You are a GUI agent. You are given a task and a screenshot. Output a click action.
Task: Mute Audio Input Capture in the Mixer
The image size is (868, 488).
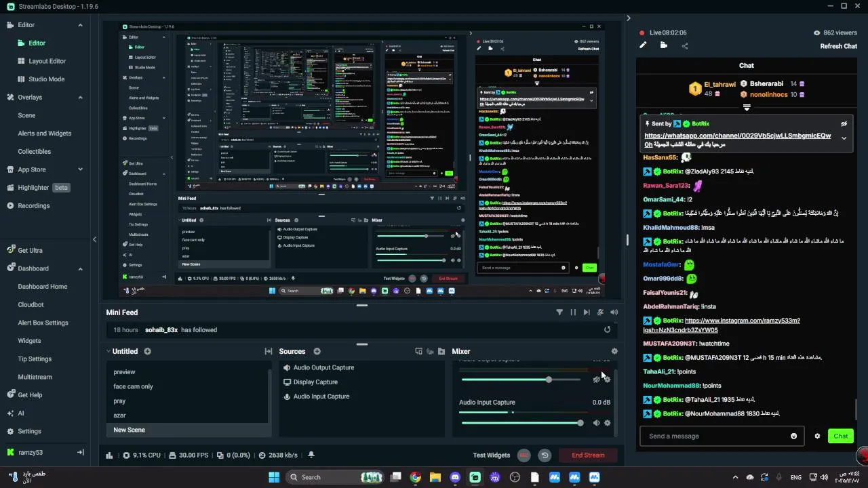pyautogui.click(x=596, y=423)
